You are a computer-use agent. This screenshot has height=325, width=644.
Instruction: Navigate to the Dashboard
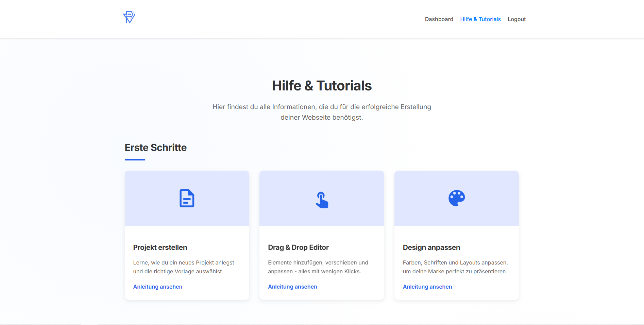(439, 19)
